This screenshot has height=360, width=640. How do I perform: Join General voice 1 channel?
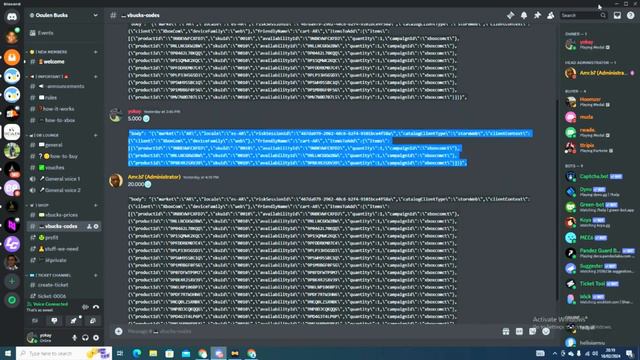63,179
